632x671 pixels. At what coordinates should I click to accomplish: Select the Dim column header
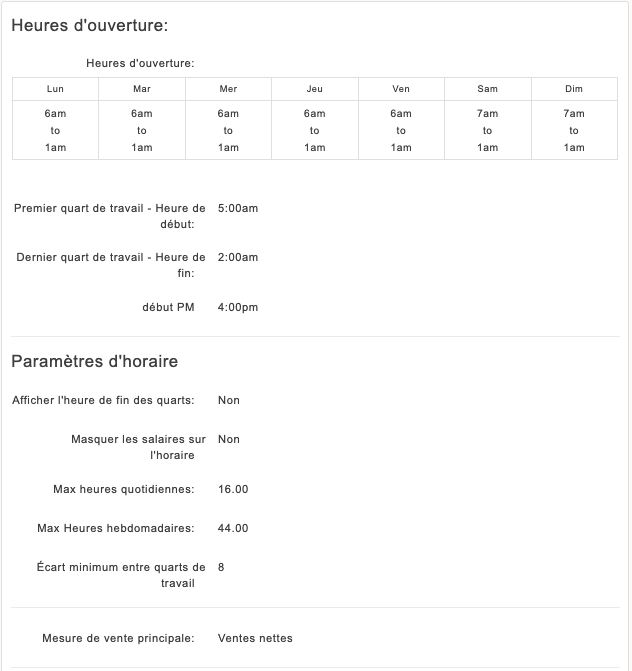pos(574,89)
